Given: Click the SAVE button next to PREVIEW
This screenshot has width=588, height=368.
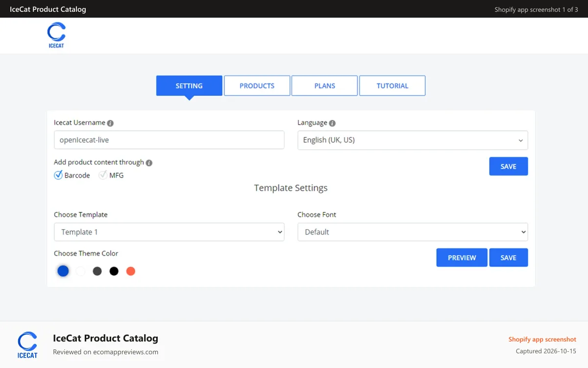Looking at the screenshot, I should pyautogui.click(x=509, y=258).
